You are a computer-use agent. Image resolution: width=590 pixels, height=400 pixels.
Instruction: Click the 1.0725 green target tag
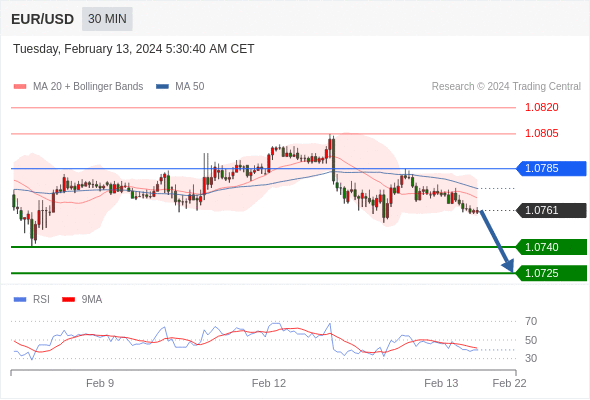551,273
